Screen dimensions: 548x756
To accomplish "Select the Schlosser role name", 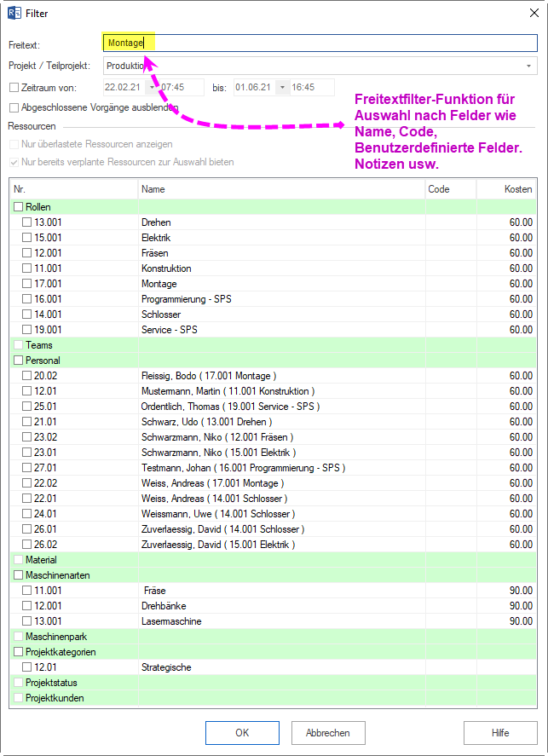I will click(x=161, y=315).
